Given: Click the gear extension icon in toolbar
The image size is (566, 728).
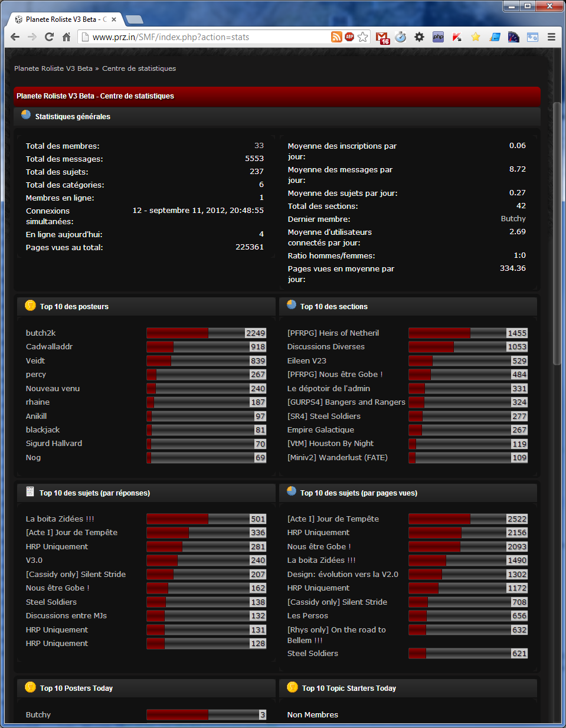Looking at the screenshot, I should click(419, 37).
